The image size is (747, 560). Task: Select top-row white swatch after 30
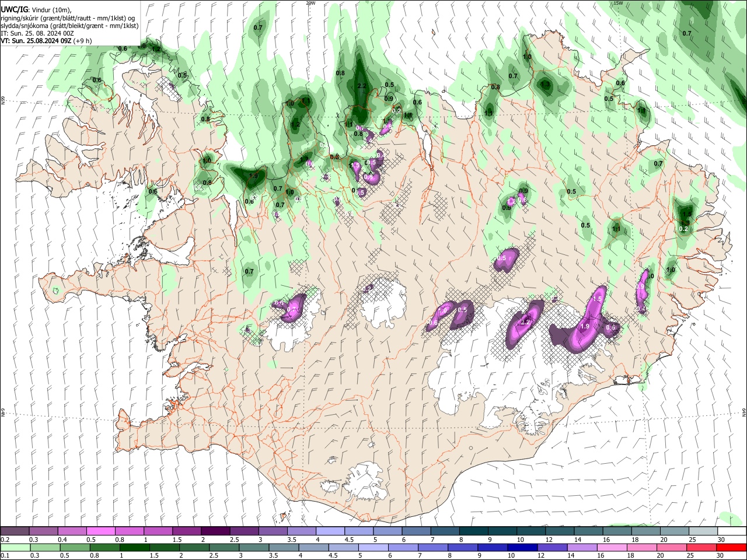coord(732,531)
